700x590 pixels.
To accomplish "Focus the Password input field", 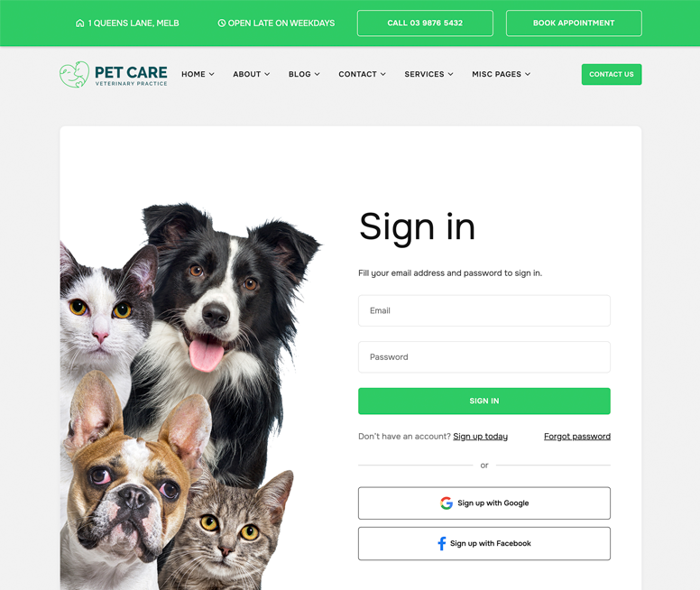I will point(484,357).
